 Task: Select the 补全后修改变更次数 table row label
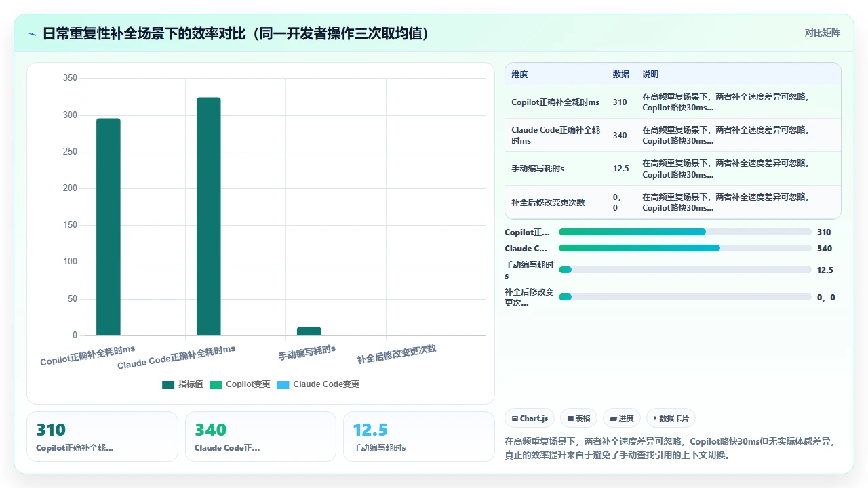[x=548, y=203]
